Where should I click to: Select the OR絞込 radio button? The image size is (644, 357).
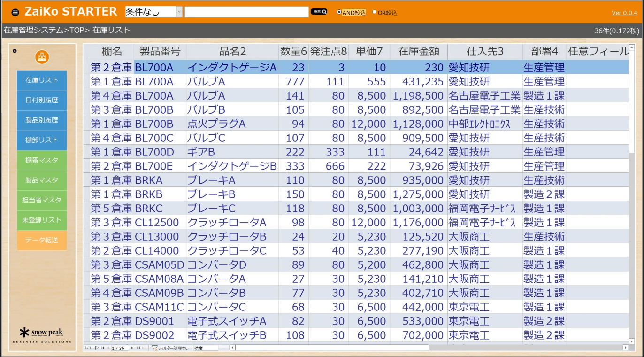coord(374,12)
